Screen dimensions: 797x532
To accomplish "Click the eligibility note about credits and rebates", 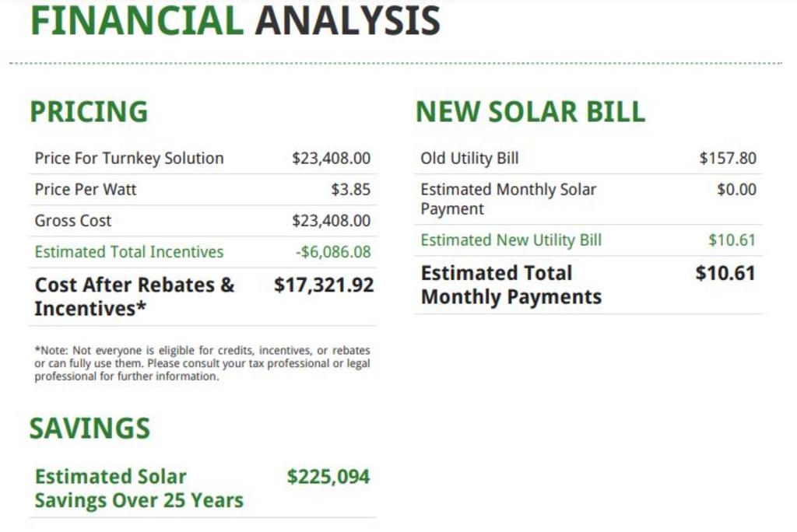I will point(202,363).
